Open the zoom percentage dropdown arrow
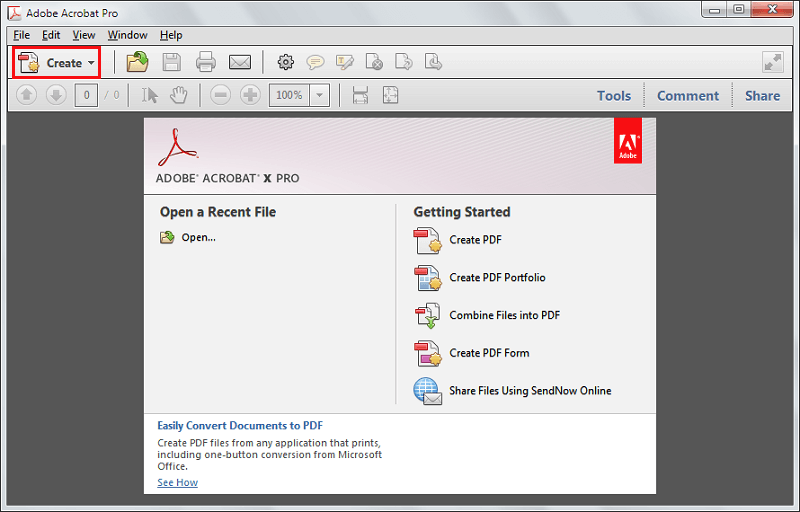 coord(319,95)
